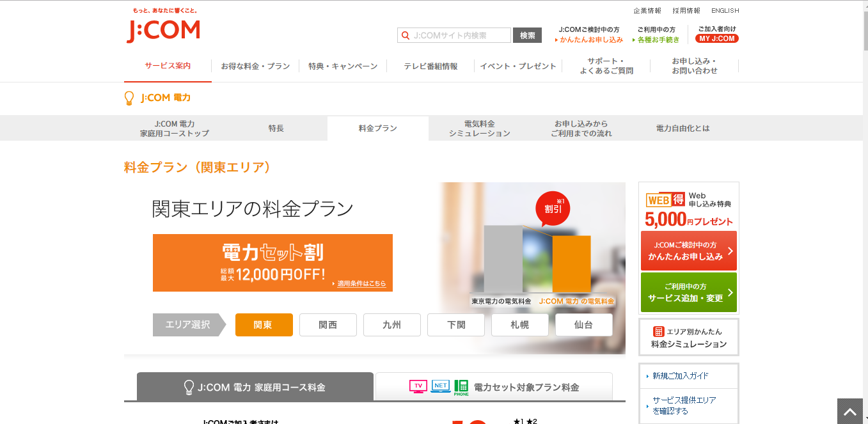Select the 九州 area button
The height and width of the screenshot is (424, 868).
point(391,325)
